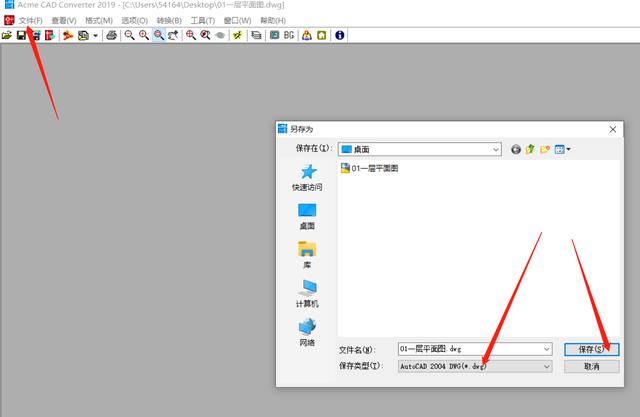Click the green home icon in toolbar
This screenshot has width=640, height=417.
322,35
